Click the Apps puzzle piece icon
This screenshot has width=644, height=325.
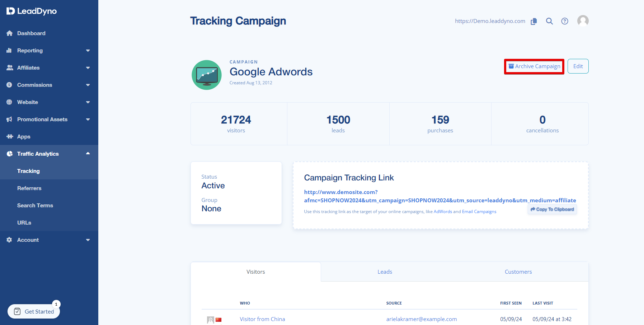10,137
